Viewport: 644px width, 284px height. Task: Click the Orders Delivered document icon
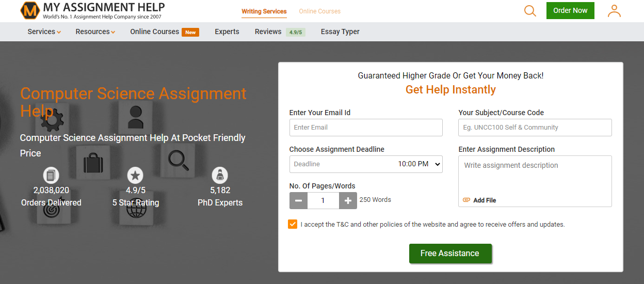(x=51, y=176)
